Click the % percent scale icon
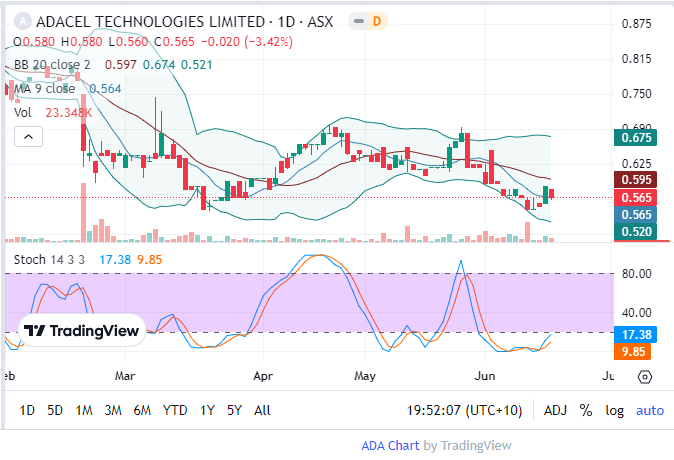 coord(585,410)
